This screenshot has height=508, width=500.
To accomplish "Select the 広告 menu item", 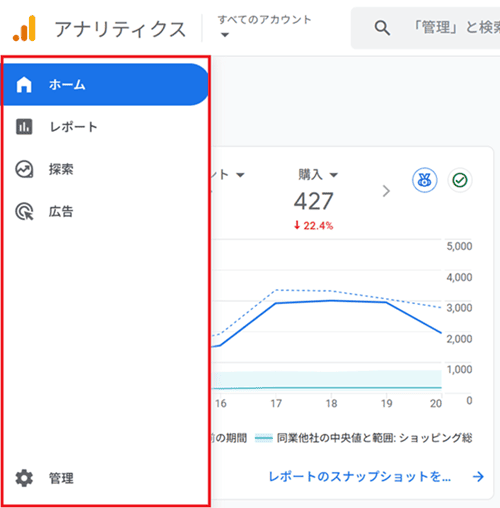I will (x=105, y=211).
